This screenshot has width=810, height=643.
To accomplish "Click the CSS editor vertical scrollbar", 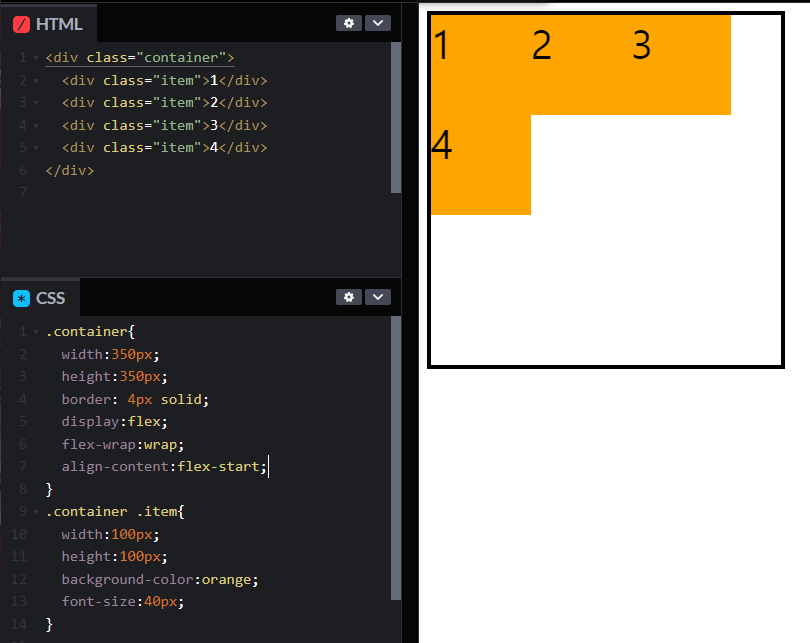I will [x=396, y=458].
